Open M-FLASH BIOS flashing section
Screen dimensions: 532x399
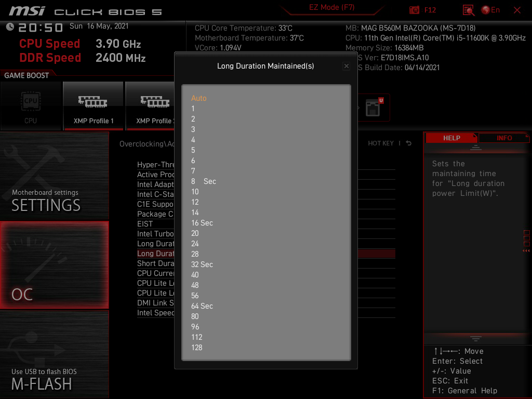pyautogui.click(x=54, y=354)
